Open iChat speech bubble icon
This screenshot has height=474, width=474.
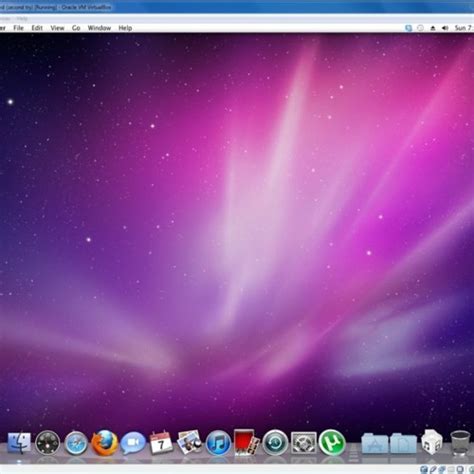click(x=133, y=443)
